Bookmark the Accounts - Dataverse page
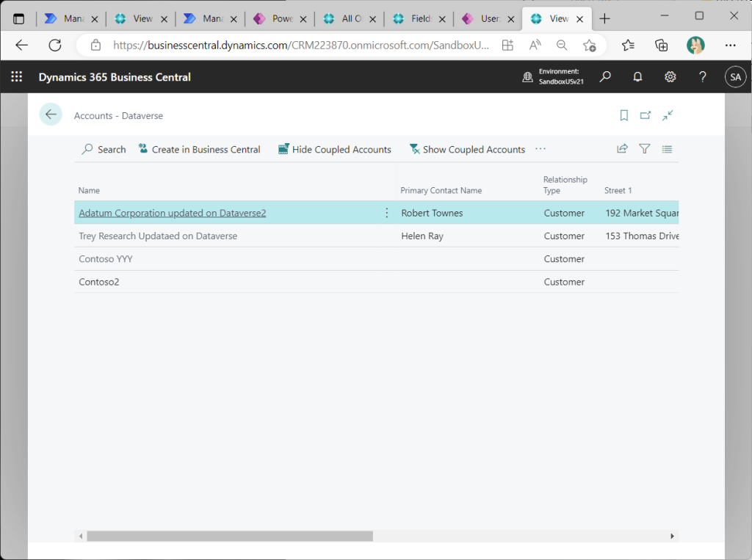This screenshot has height=560, width=752. 624,115
